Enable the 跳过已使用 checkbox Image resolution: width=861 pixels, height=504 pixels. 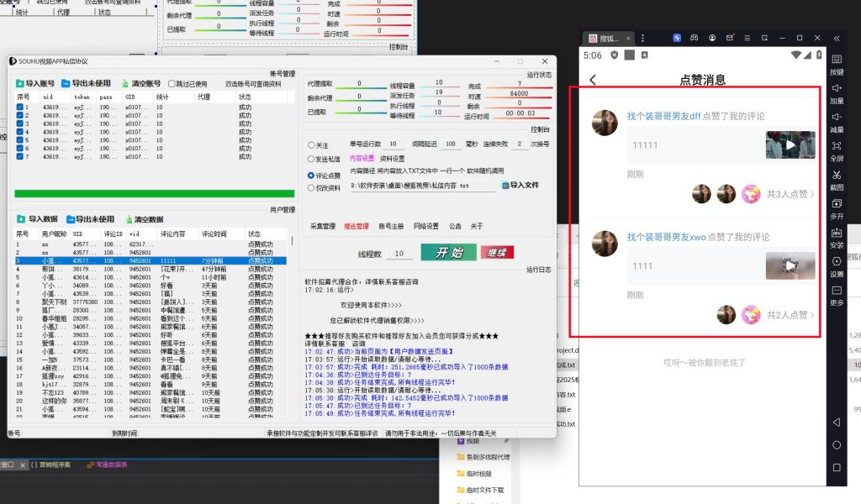(x=172, y=84)
